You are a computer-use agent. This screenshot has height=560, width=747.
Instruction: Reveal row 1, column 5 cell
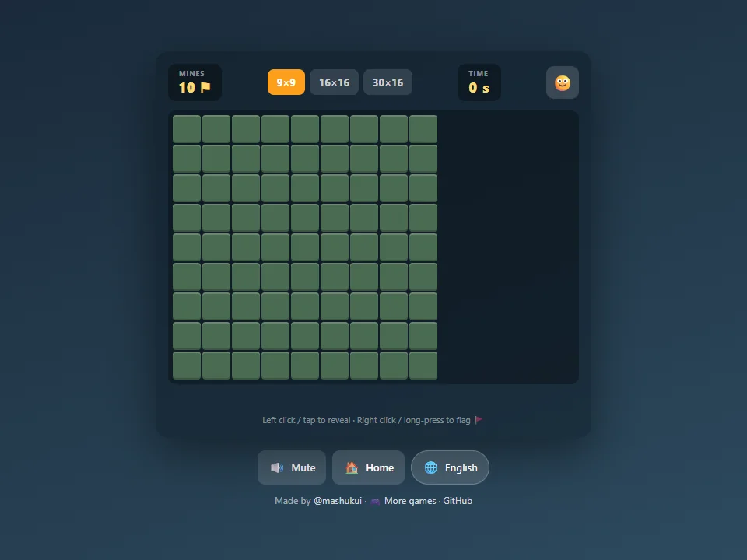click(x=305, y=129)
